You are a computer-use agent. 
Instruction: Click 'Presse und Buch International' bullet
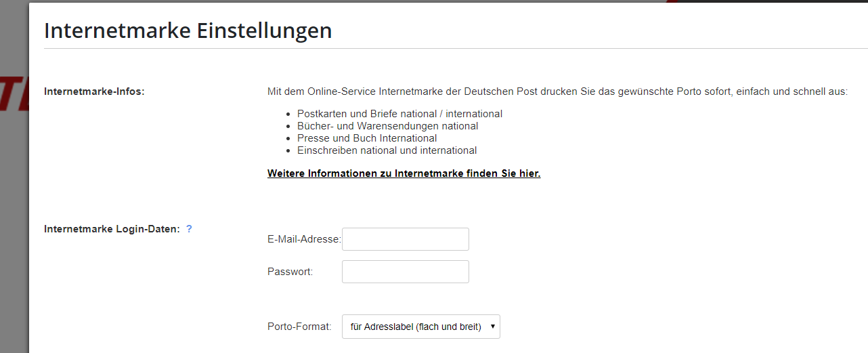[x=367, y=138]
